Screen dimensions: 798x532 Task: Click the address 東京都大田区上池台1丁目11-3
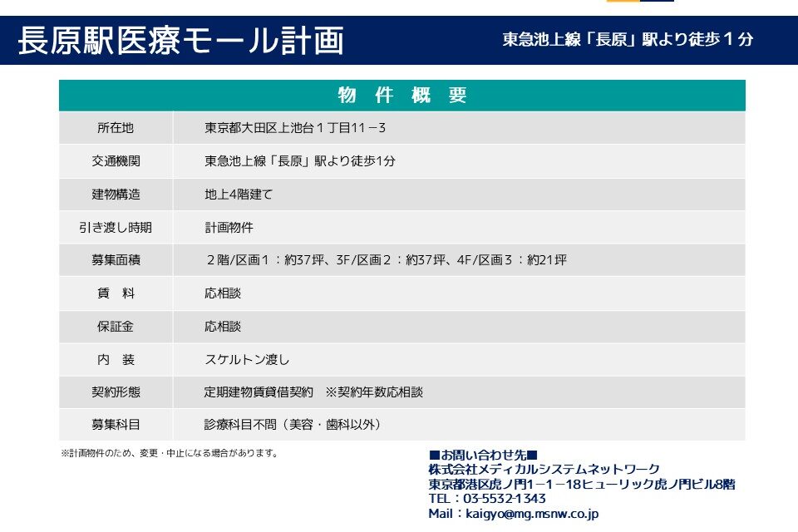pos(295,128)
